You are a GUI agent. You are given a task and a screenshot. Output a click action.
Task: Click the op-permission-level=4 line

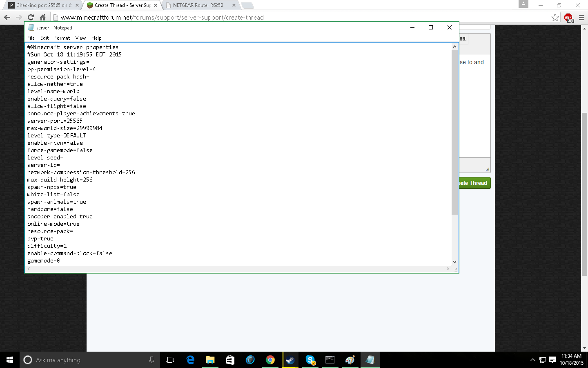point(62,69)
